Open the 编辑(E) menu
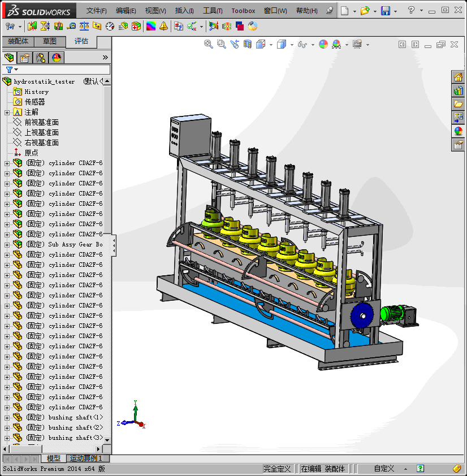This screenshot has width=467, height=476. (126, 11)
